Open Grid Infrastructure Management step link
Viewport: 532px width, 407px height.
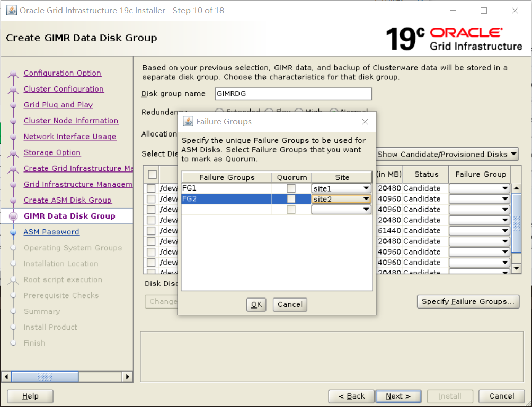click(x=78, y=184)
